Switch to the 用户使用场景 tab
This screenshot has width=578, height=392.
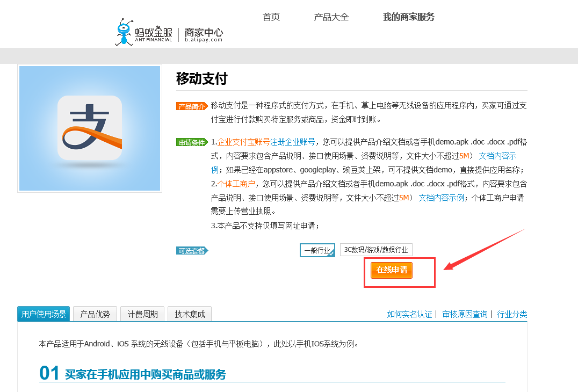pos(44,314)
